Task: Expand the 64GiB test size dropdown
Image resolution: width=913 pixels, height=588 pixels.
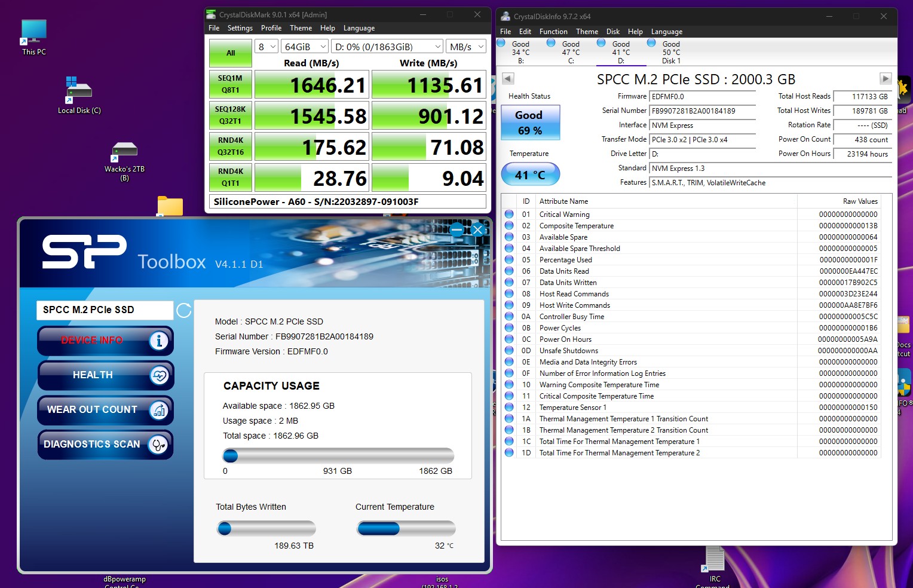Action: click(305, 47)
